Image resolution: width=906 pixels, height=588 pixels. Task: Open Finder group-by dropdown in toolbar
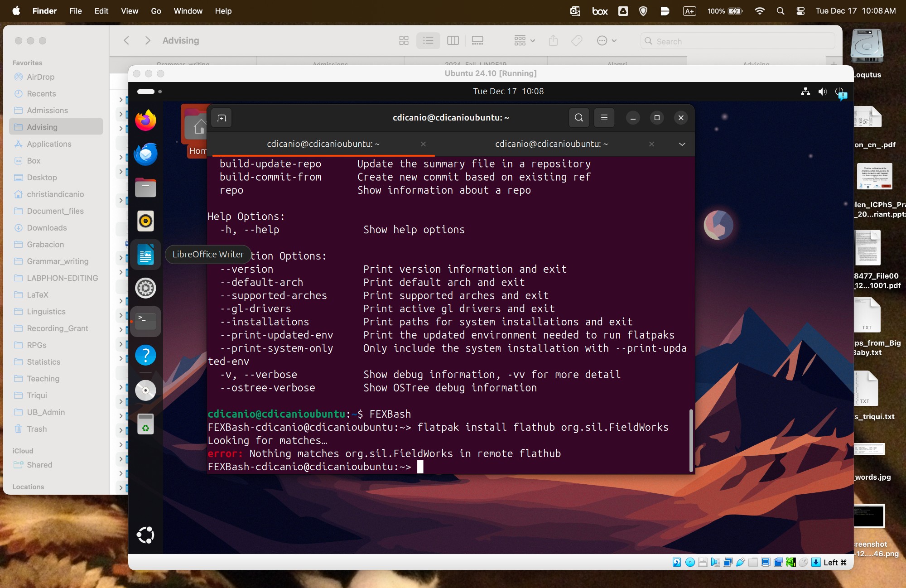click(x=524, y=41)
